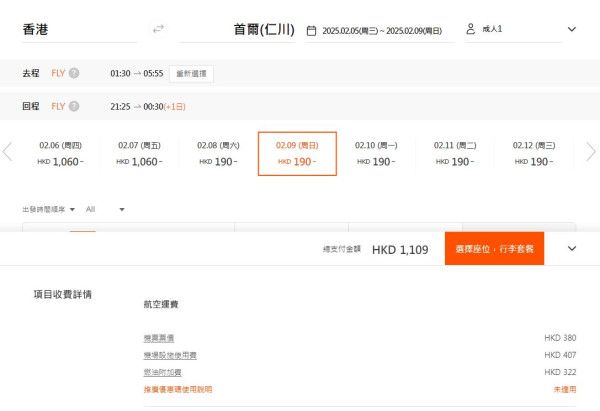This screenshot has height=411, width=600.
Task: Click the reselect button for outbound flight
Action: click(x=191, y=73)
